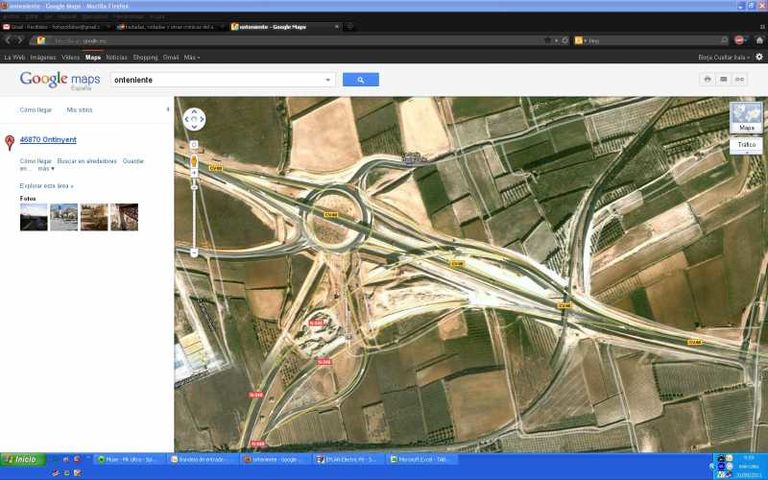768x480 pixels.
Task: Click the blue search magnifier button
Action: (x=360, y=80)
